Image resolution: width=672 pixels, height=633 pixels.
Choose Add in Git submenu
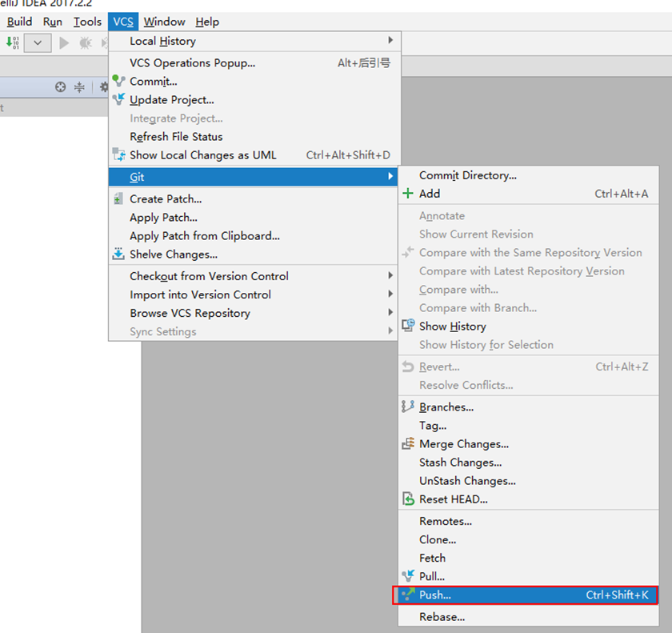[x=529, y=194]
